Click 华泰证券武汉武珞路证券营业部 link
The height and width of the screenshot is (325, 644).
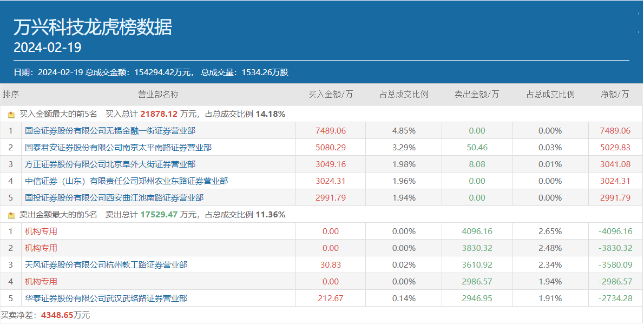pos(106,299)
